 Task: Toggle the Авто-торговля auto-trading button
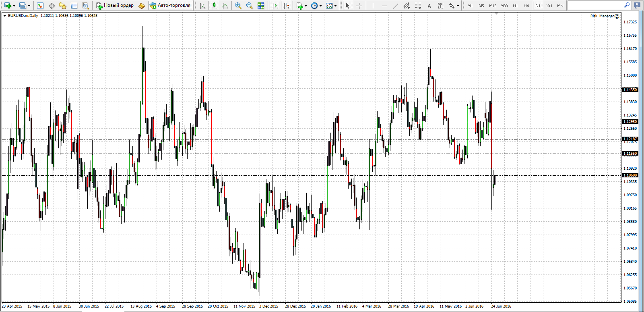click(x=170, y=6)
